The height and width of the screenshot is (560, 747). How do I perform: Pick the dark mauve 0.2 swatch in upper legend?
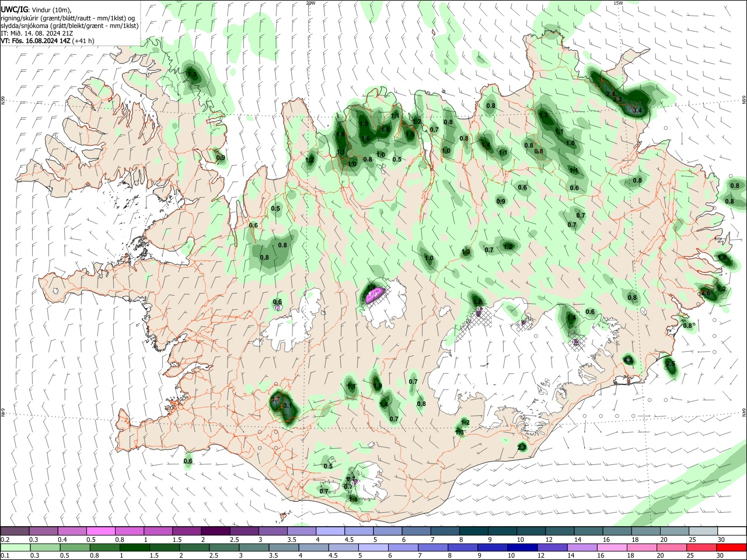point(15,531)
